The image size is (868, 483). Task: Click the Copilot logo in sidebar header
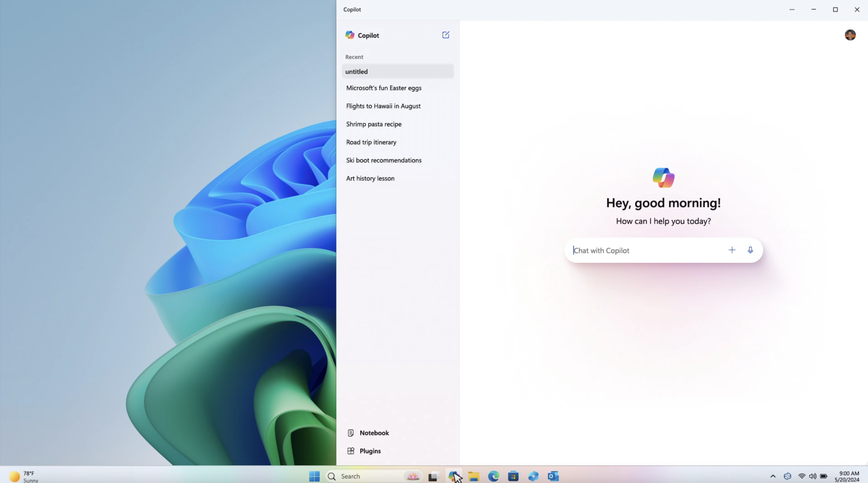pyautogui.click(x=350, y=35)
